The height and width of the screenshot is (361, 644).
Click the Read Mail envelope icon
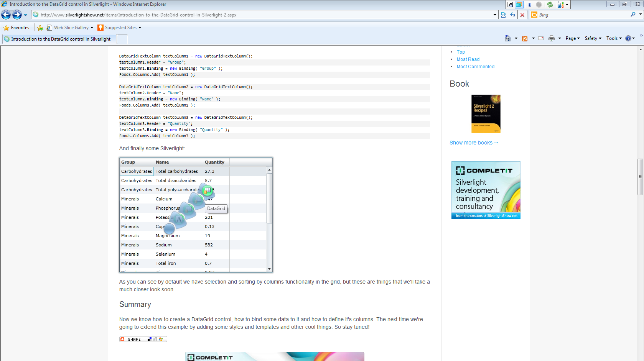[541, 38]
